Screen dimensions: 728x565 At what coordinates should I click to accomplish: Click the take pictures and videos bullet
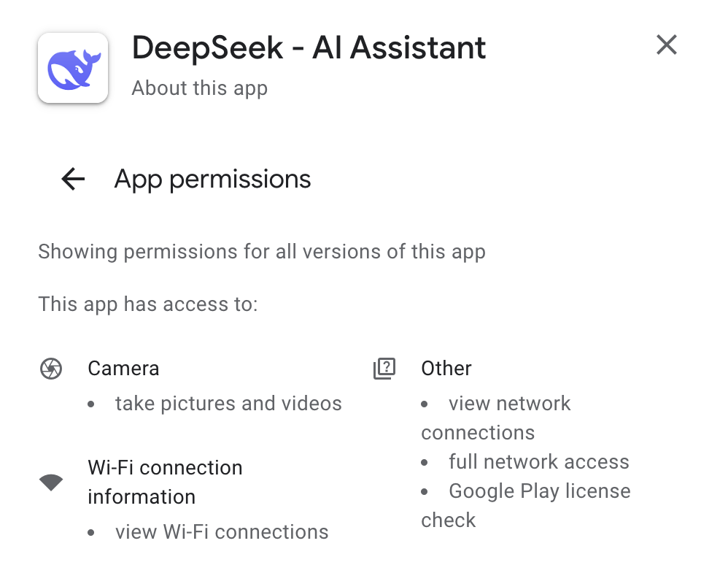point(228,403)
